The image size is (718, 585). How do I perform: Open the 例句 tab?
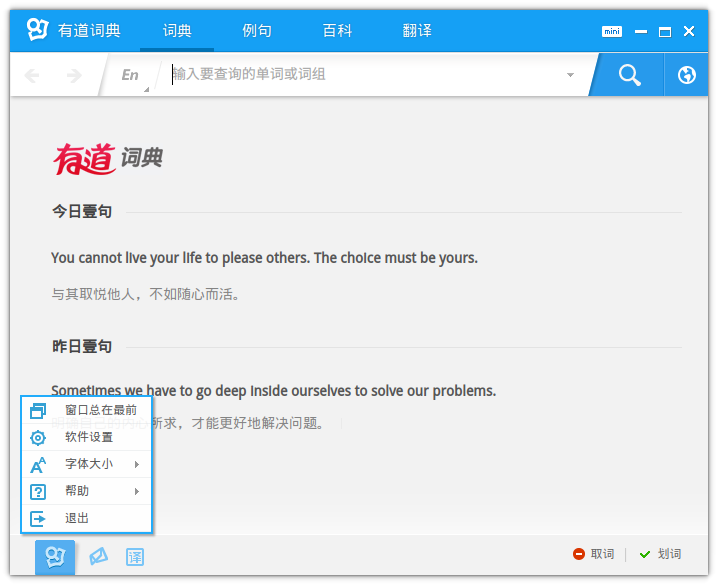pyautogui.click(x=257, y=31)
